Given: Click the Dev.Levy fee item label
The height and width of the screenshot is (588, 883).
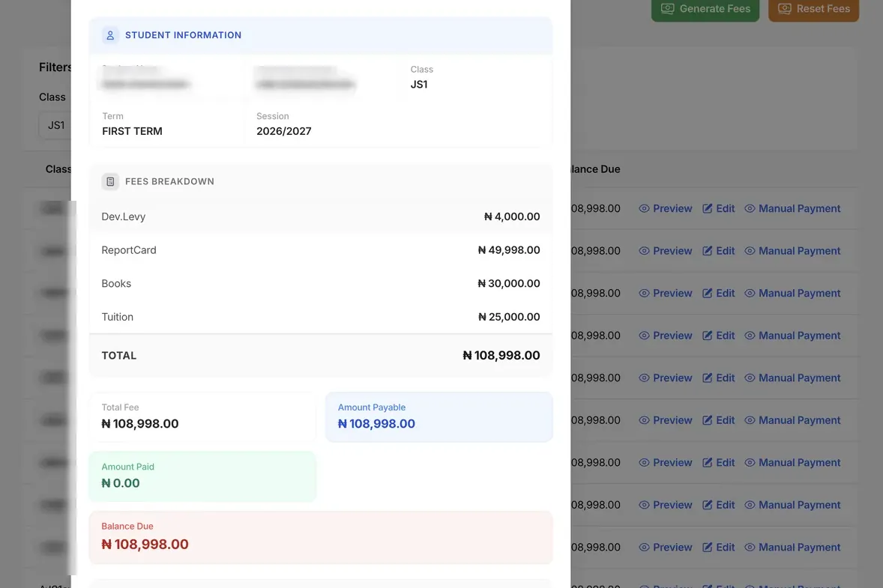Looking at the screenshot, I should coord(124,216).
